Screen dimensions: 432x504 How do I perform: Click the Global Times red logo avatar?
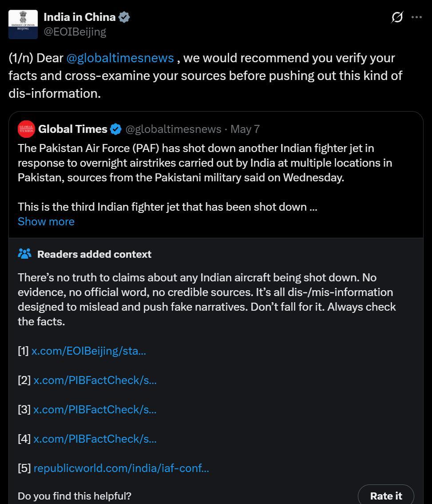point(26,129)
